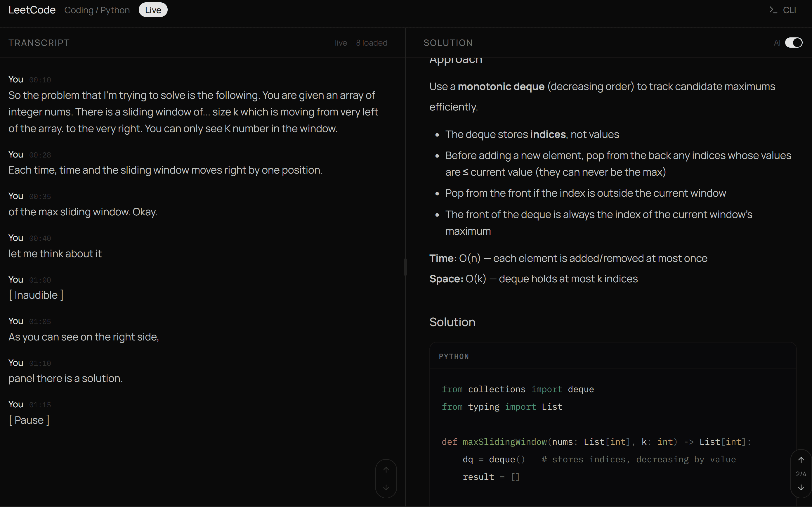The height and width of the screenshot is (507, 812).
Task: Click the PYTHON code block label
Action: (454, 357)
